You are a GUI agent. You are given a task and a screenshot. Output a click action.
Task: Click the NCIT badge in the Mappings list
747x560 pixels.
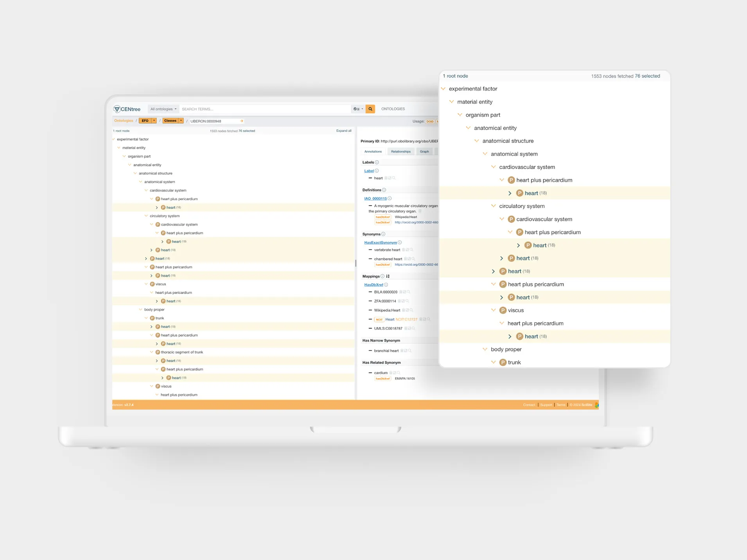click(379, 319)
